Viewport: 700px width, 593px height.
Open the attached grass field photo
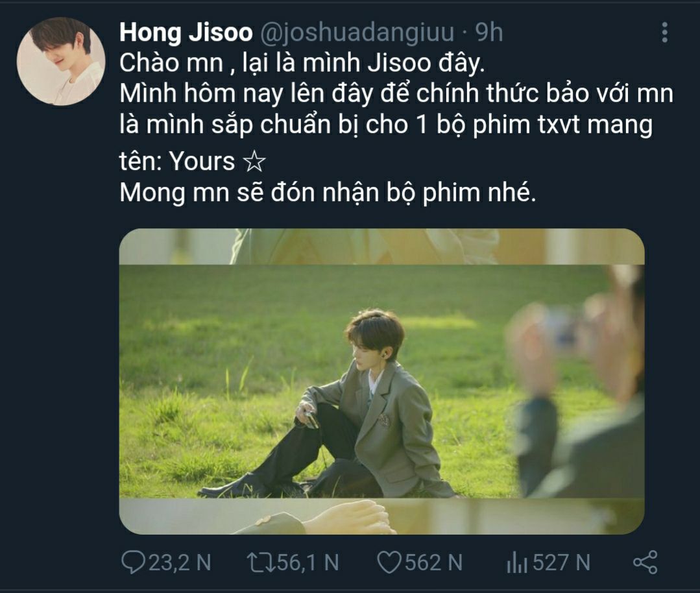(x=381, y=381)
